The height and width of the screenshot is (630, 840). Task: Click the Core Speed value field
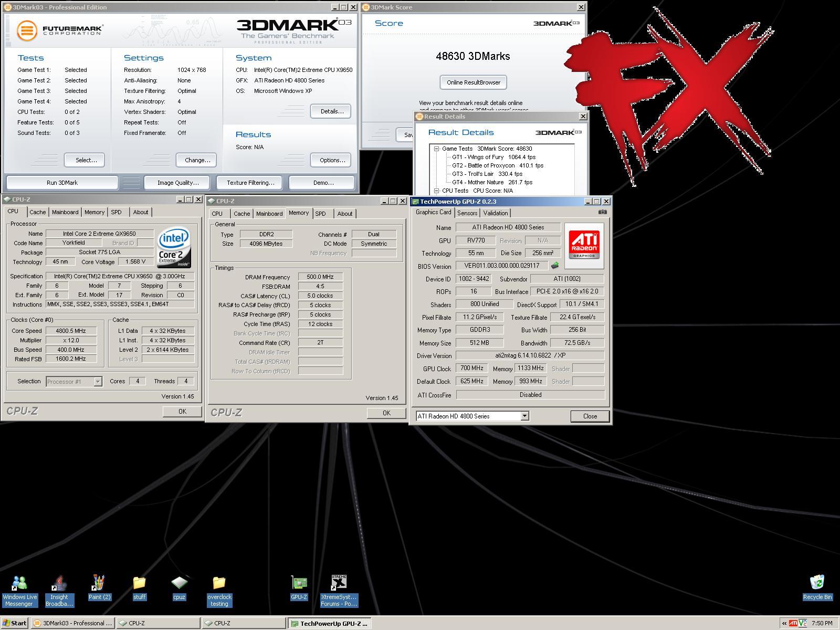click(71, 331)
